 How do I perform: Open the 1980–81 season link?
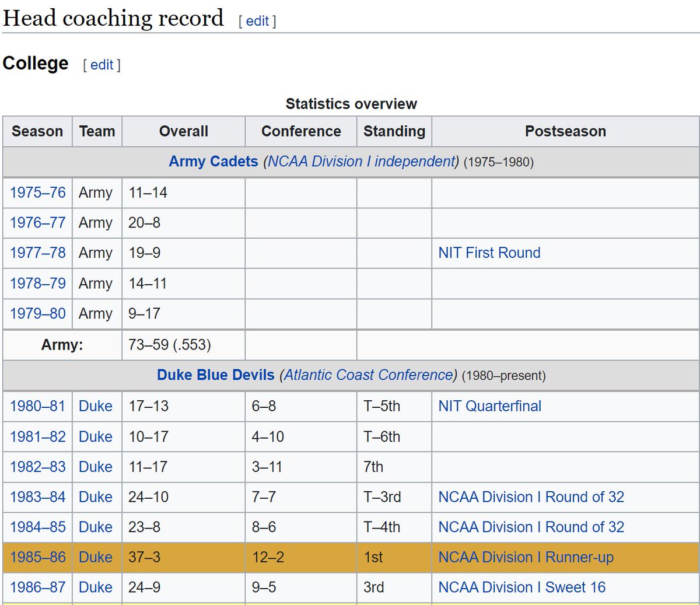tap(38, 406)
